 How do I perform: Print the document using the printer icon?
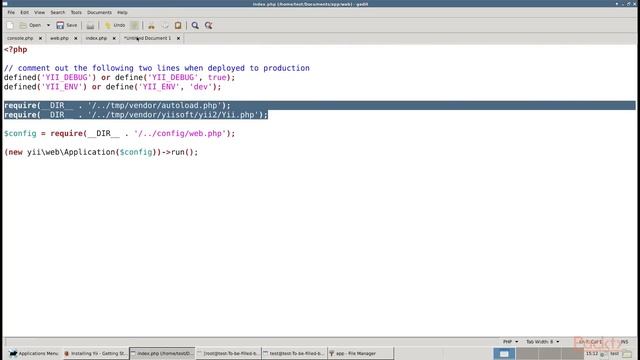point(90,26)
